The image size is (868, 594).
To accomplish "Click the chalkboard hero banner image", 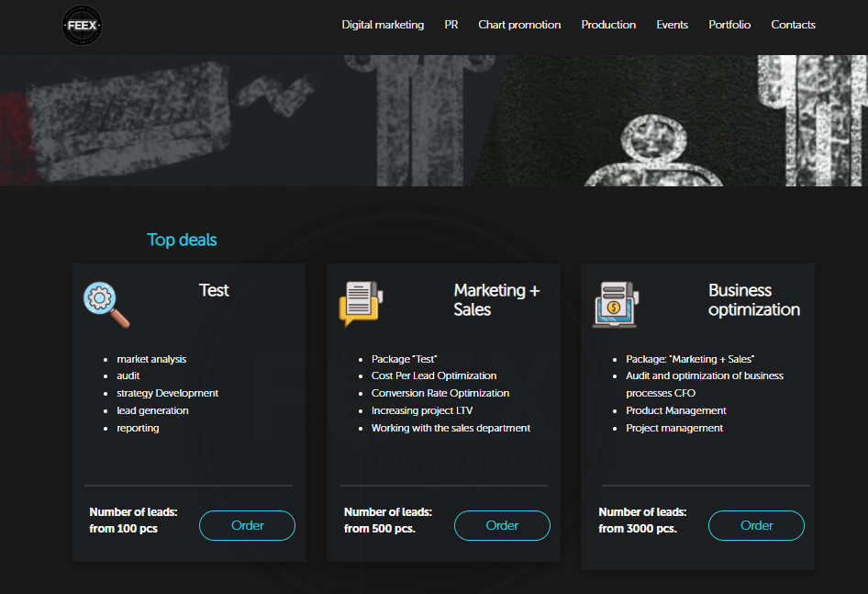I will [434, 120].
